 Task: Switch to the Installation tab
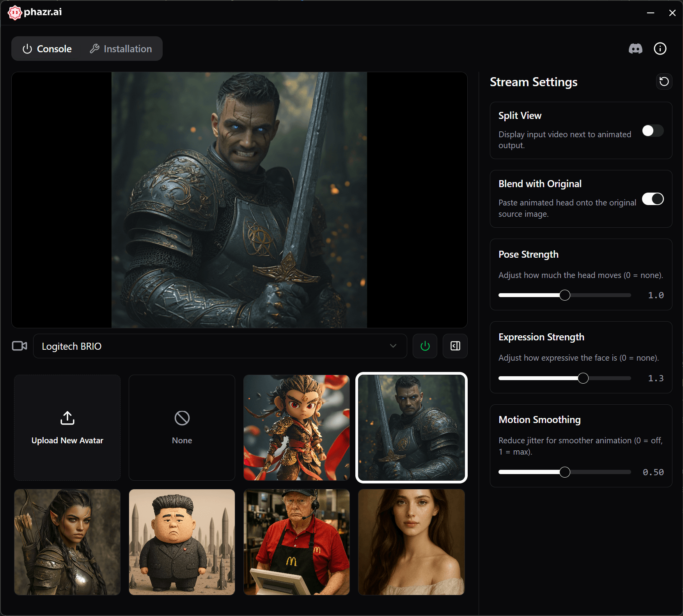(121, 49)
